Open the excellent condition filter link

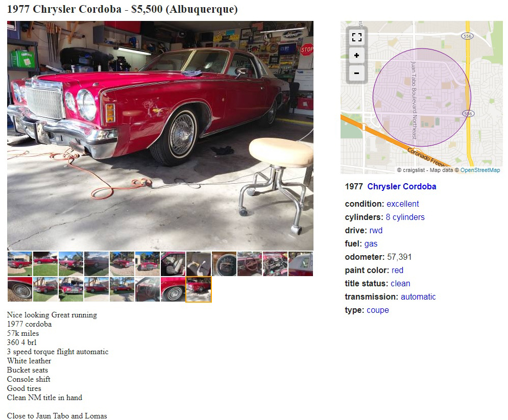coord(402,204)
